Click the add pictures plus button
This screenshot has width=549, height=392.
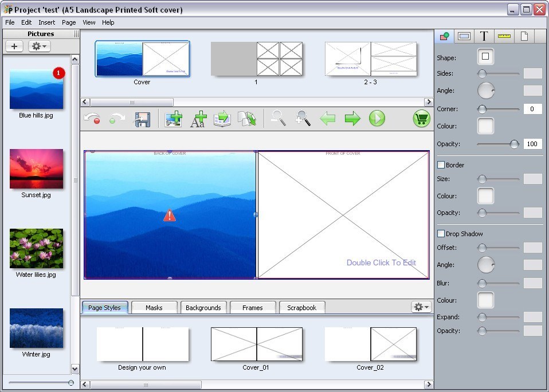click(14, 46)
